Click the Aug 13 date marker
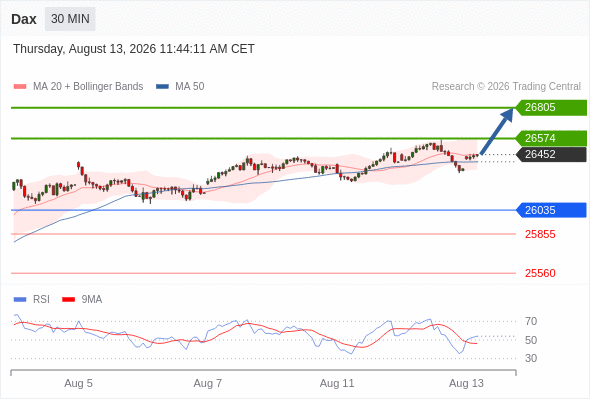The image size is (590, 400). (466, 383)
